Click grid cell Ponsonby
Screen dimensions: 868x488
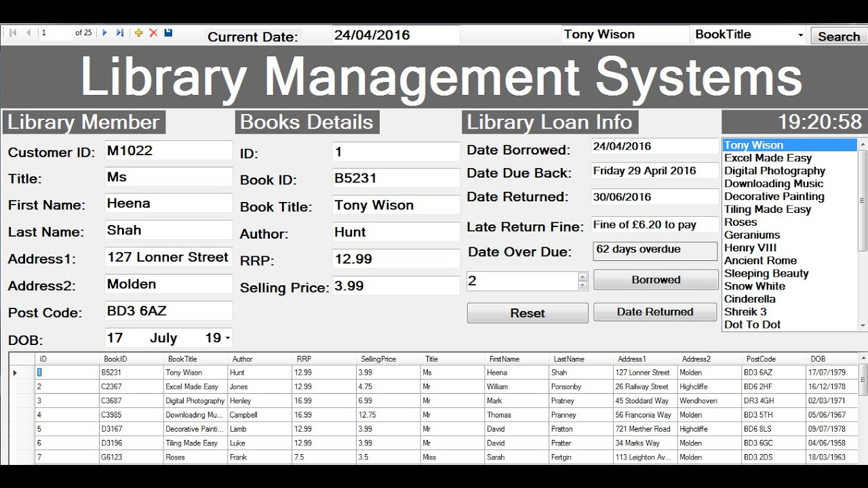581,386
